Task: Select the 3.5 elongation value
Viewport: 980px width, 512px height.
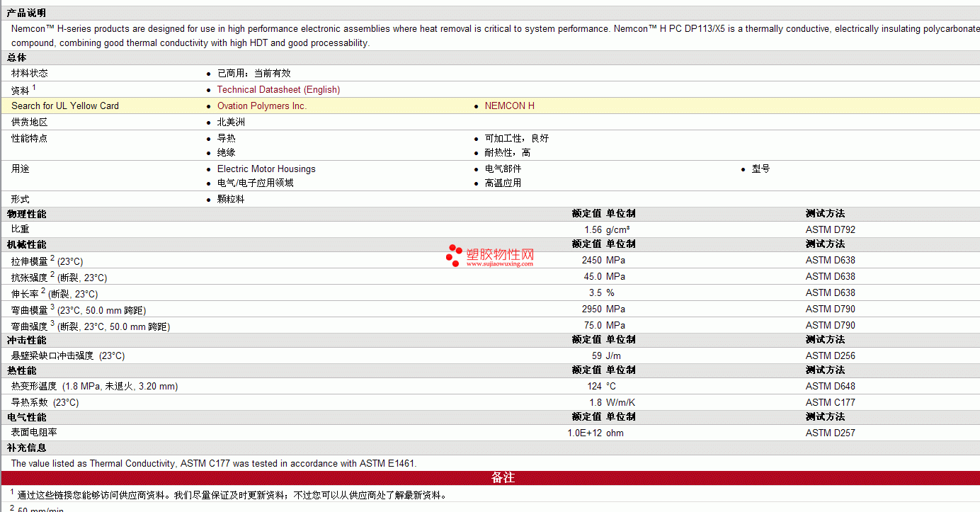Action: point(596,293)
